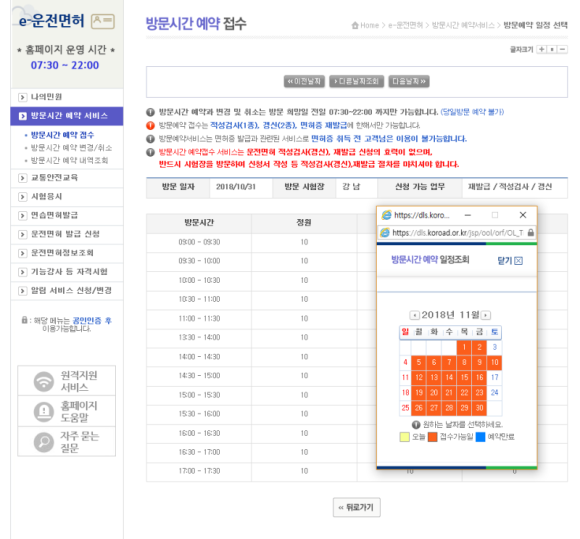The height and width of the screenshot is (539, 580).
Task: Expand 운전면허정보조회 menu
Action: (x=67, y=253)
